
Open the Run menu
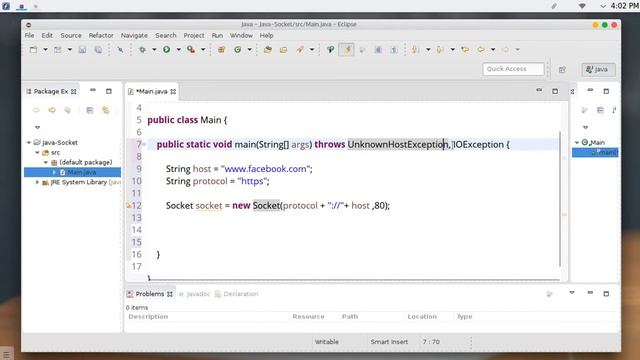[x=217, y=36]
